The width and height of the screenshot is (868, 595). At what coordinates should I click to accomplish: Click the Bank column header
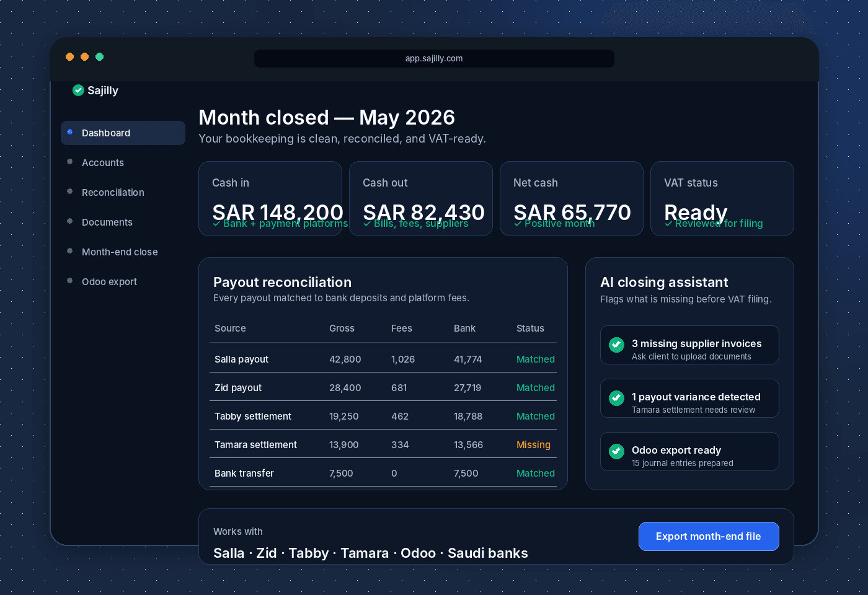[464, 328]
